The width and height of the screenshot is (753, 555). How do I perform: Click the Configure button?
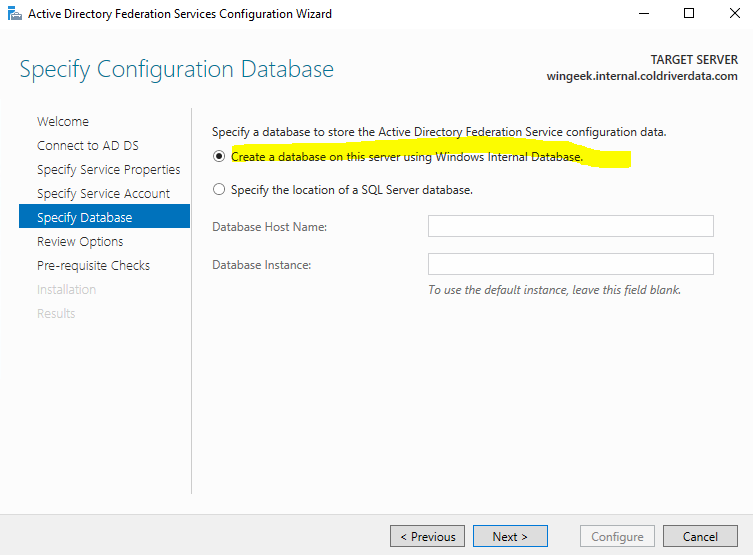coord(617,536)
